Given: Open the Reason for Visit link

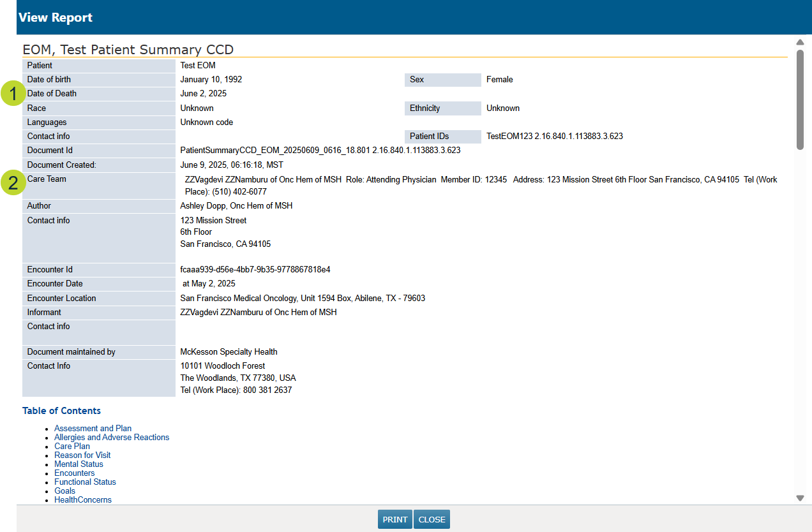Looking at the screenshot, I should click(82, 455).
